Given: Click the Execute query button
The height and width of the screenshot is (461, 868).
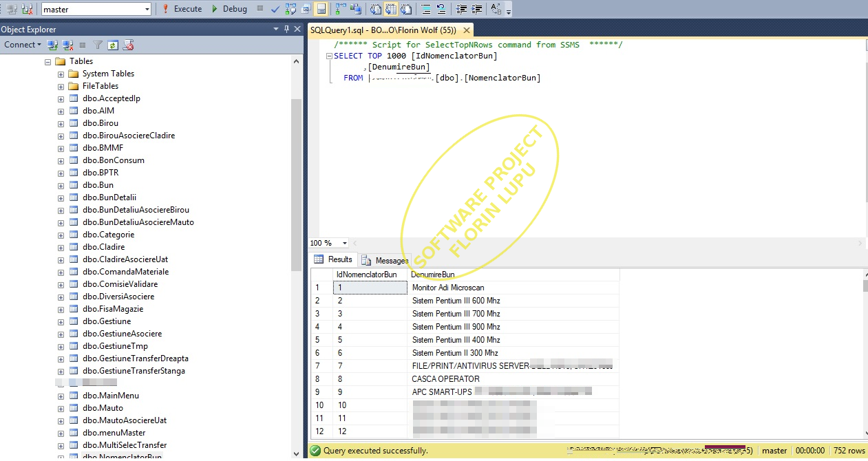Looking at the screenshot, I should tap(182, 9).
